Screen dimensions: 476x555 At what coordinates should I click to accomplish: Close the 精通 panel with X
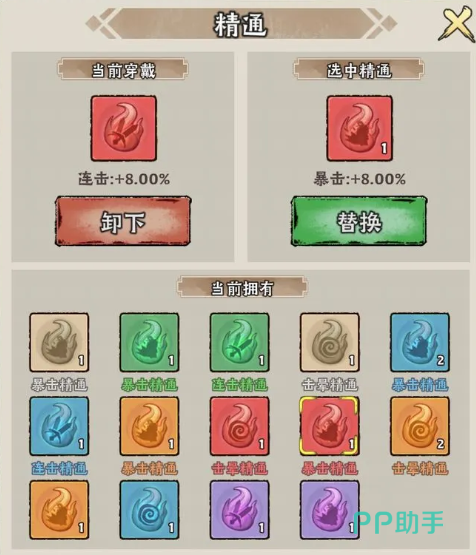[x=457, y=24]
